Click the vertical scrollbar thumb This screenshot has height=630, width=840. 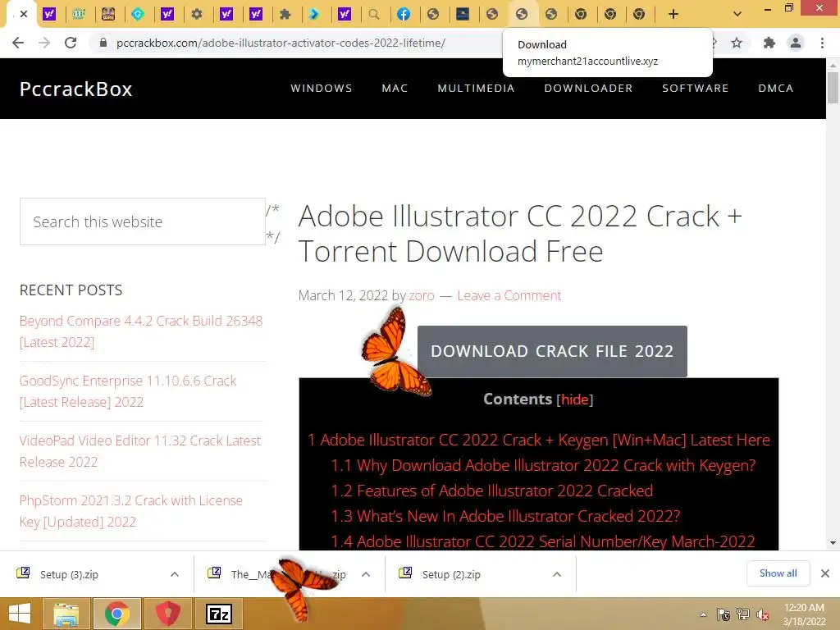[833, 87]
